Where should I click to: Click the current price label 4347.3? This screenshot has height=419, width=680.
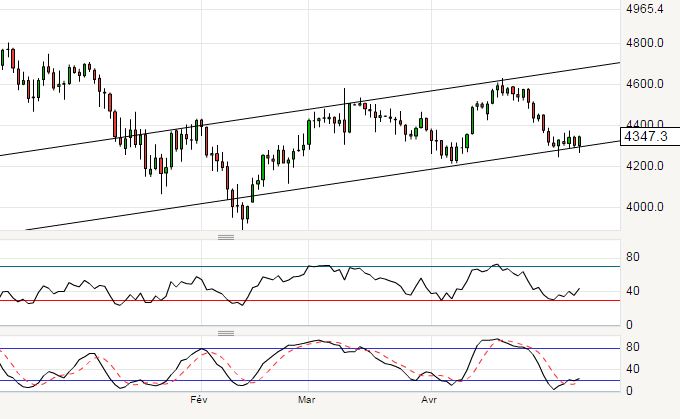650,137
